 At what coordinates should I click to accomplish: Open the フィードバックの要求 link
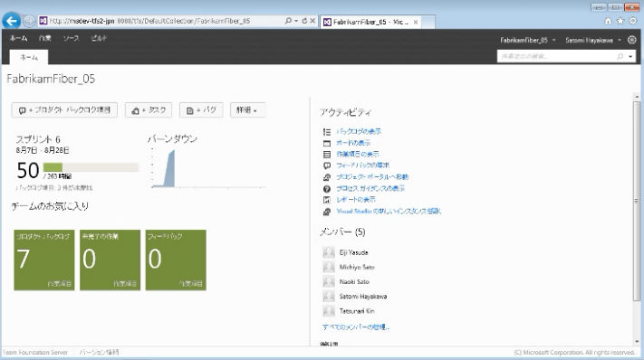(x=362, y=166)
